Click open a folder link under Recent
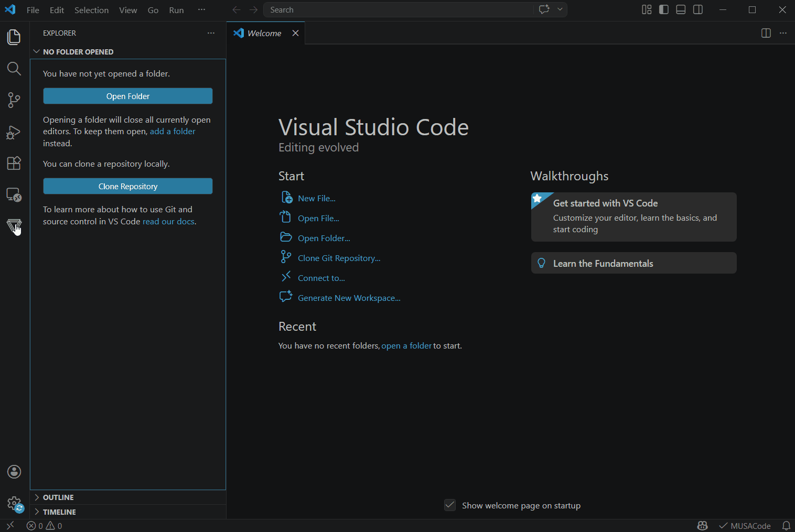 coord(406,346)
